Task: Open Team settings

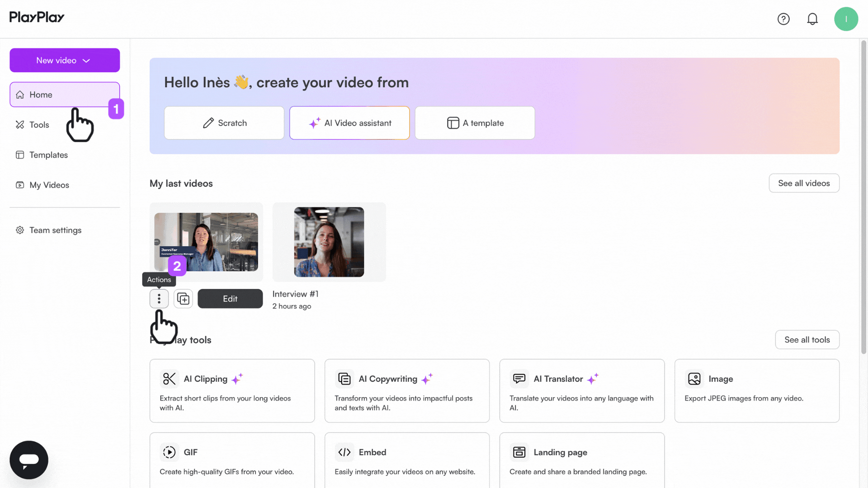Action: pos(55,230)
